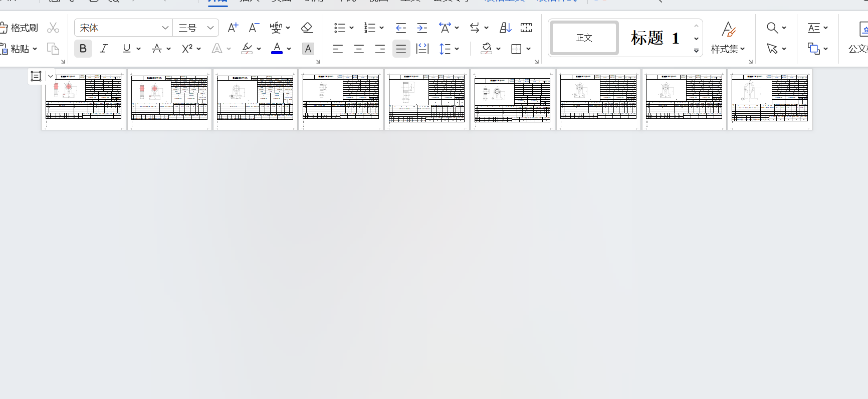Click the Copy icon
Screen dimensions: 868x399
pyautogui.click(x=53, y=49)
